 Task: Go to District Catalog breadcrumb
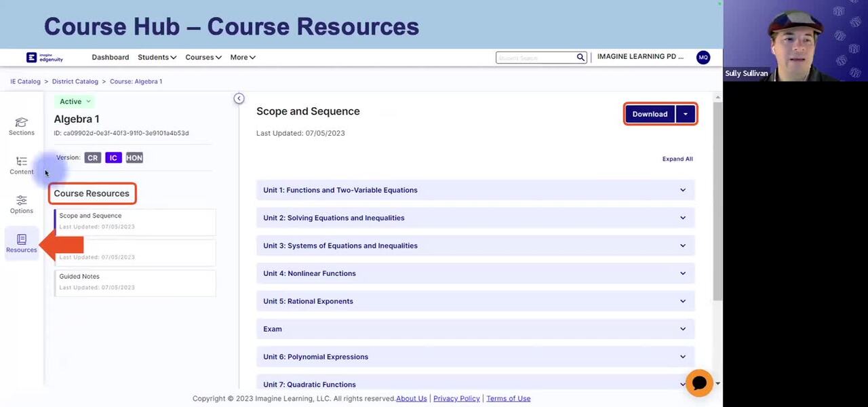click(x=75, y=81)
